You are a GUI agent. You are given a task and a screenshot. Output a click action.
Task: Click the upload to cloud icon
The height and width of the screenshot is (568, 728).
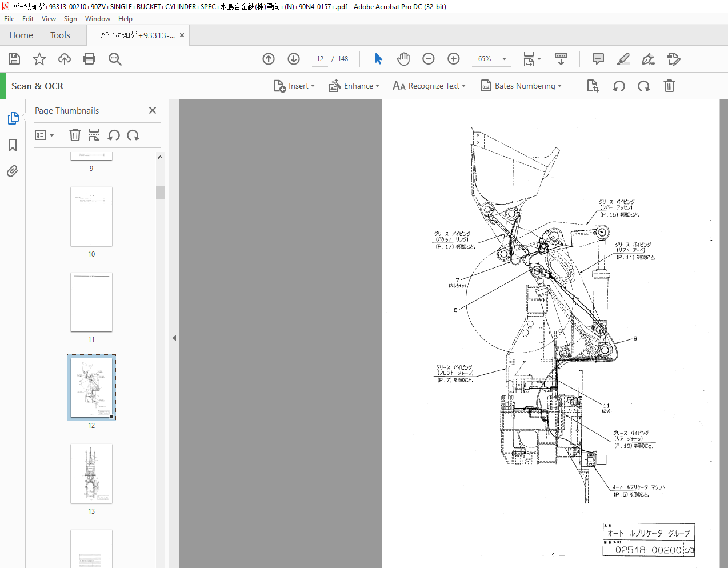coord(65,59)
